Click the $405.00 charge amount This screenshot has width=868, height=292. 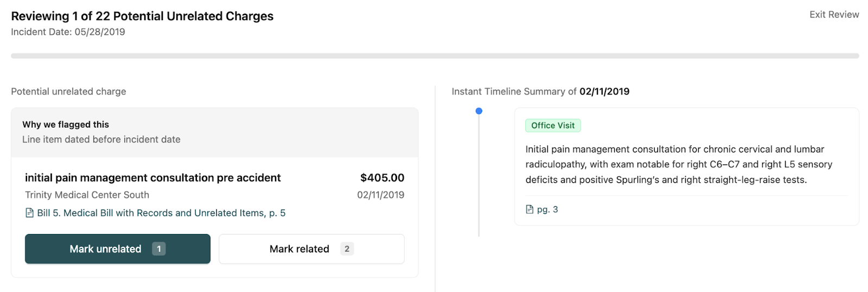tap(382, 178)
